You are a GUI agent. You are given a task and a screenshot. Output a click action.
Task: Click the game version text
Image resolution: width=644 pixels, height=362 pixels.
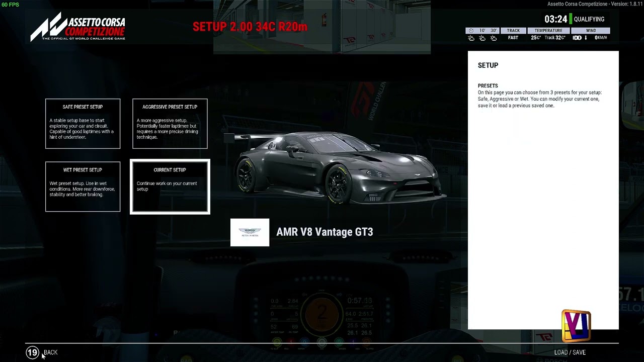tap(595, 4)
